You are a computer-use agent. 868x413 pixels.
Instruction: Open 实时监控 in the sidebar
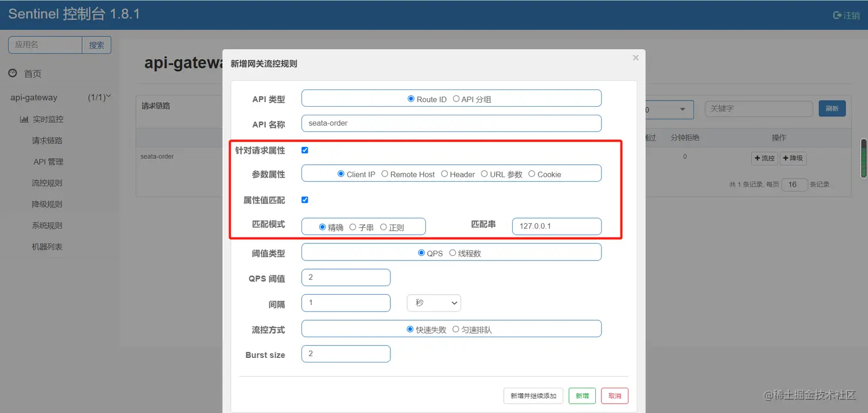[x=48, y=119]
